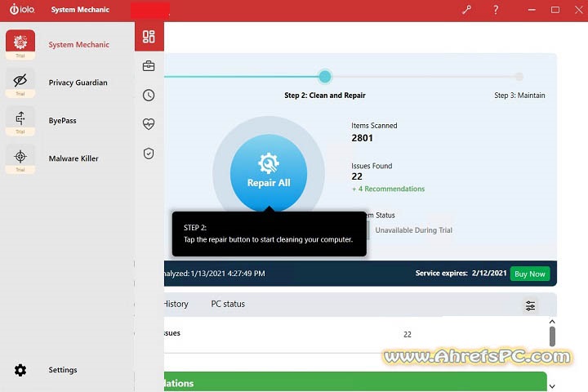Image resolution: width=588 pixels, height=392 pixels.
Task: Click the iolo logo
Action: [22, 9]
